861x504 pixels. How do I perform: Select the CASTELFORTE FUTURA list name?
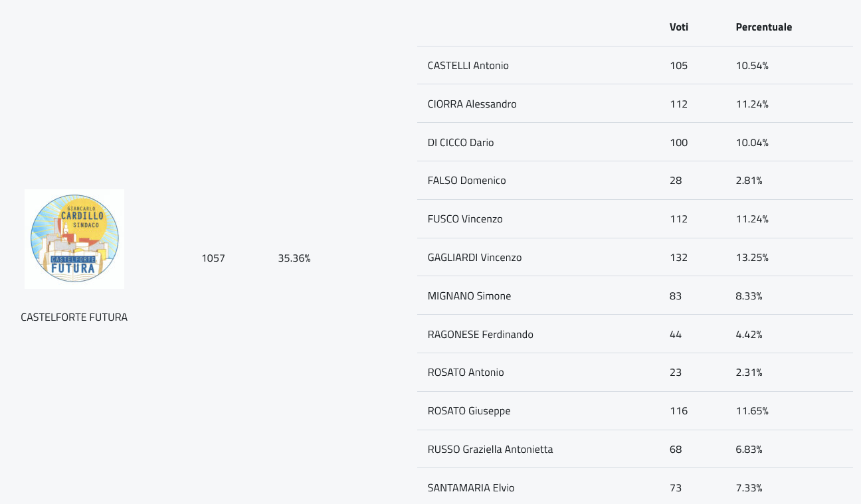74,317
